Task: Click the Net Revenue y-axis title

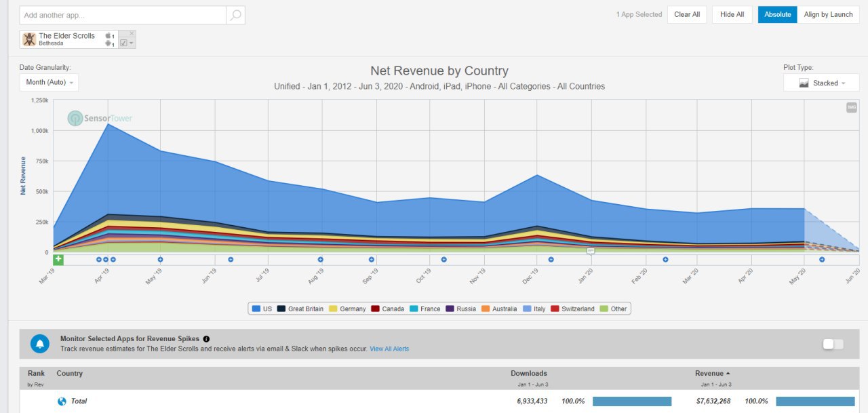Action: point(23,176)
